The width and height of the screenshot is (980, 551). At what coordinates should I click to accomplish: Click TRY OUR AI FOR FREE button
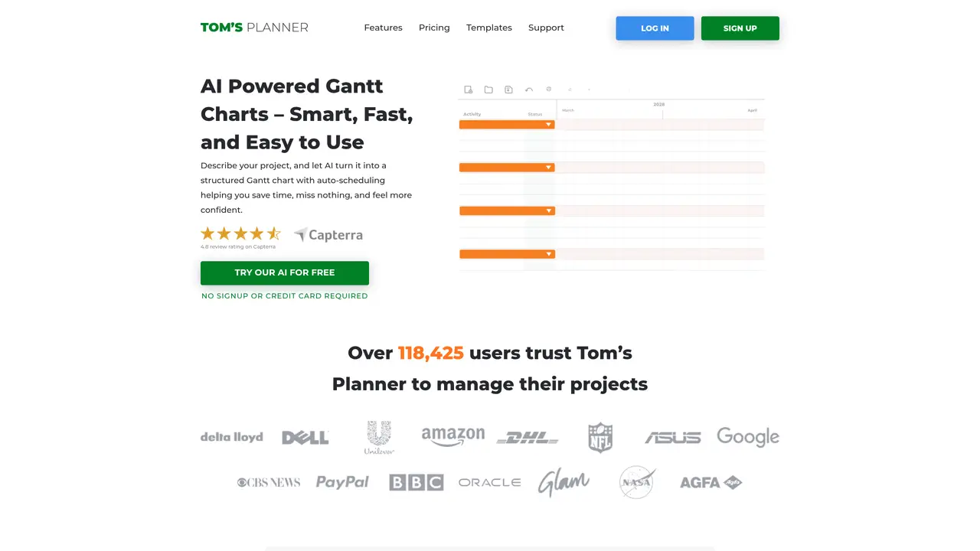click(x=285, y=272)
